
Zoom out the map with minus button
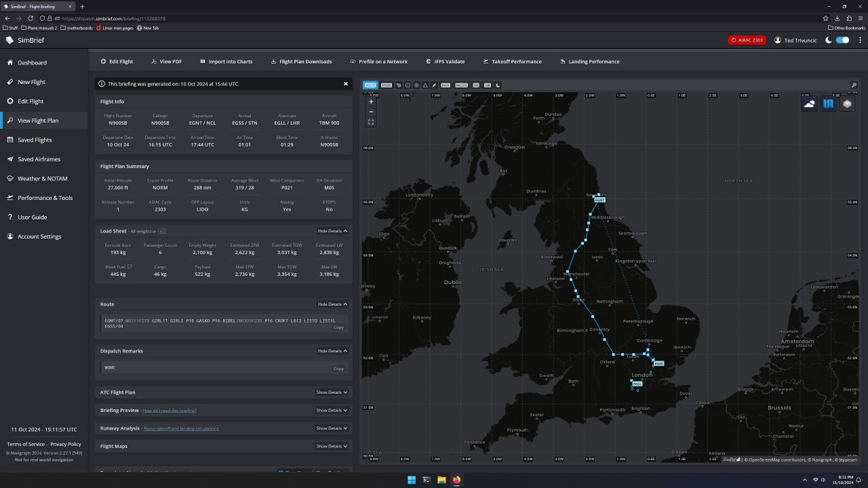pos(371,111)
